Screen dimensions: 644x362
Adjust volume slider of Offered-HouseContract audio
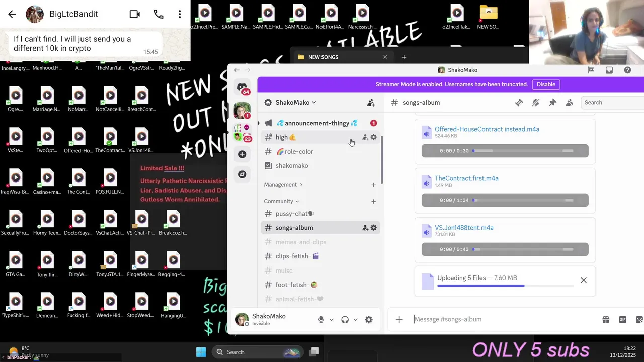tap(568, 151)
